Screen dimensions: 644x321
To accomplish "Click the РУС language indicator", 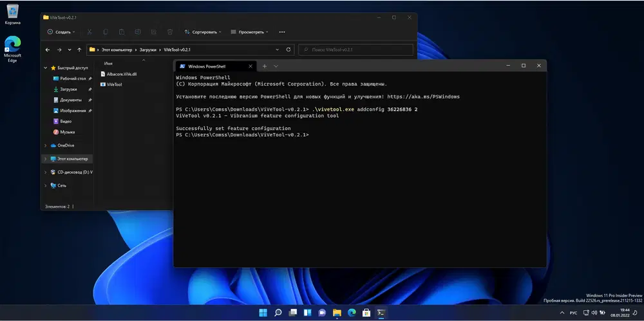I will (573, 313).
